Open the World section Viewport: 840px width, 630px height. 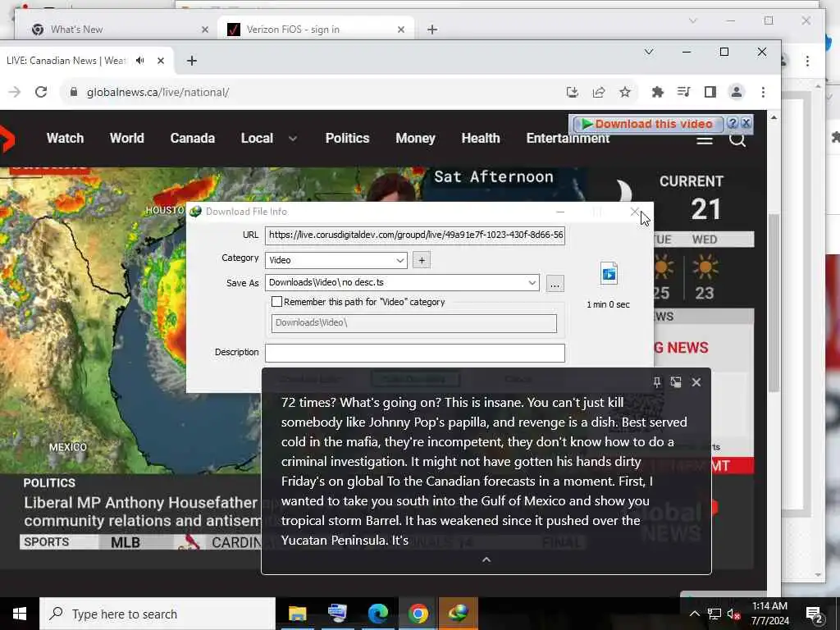pyautogui.click(x=127, y=138)
